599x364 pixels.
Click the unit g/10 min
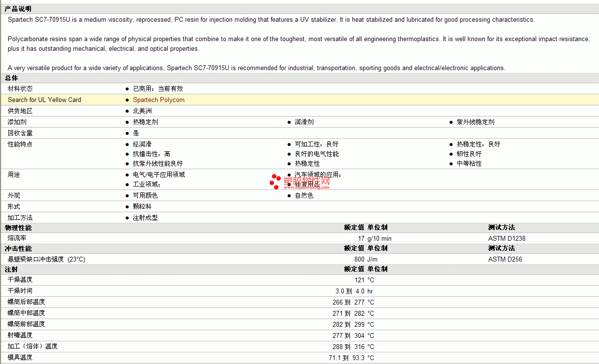[x=380, y=238]
